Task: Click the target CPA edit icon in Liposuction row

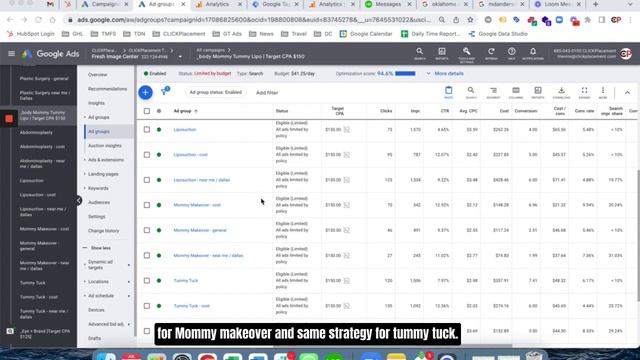Action: [x=347, y=129]
